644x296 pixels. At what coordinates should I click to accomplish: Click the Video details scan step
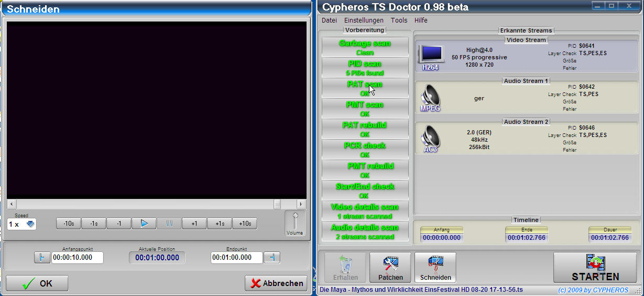coord(365,211)
